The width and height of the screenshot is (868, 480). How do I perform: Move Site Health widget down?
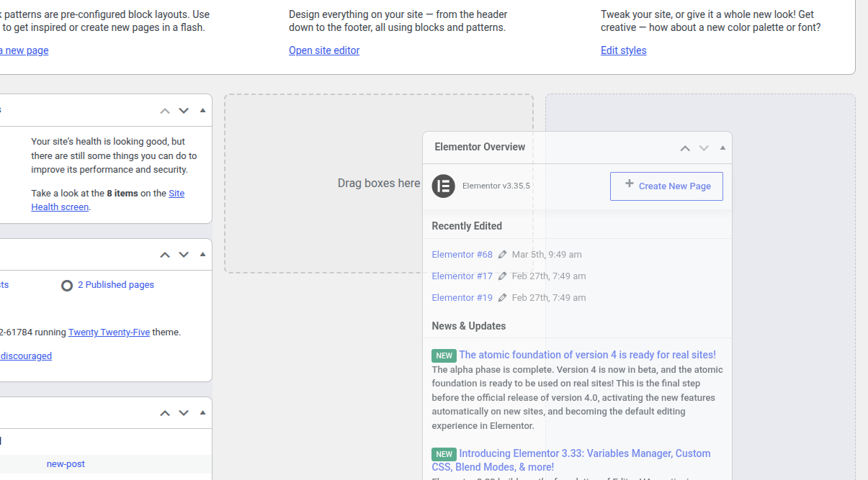(x=184, y=111)
